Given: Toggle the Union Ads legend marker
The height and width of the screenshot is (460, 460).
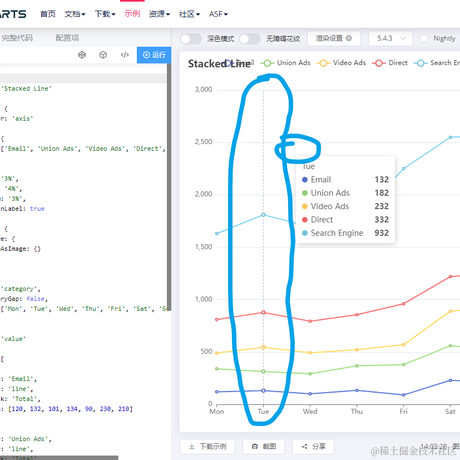Looking at the screenshot, I should [x=267, y=63].
